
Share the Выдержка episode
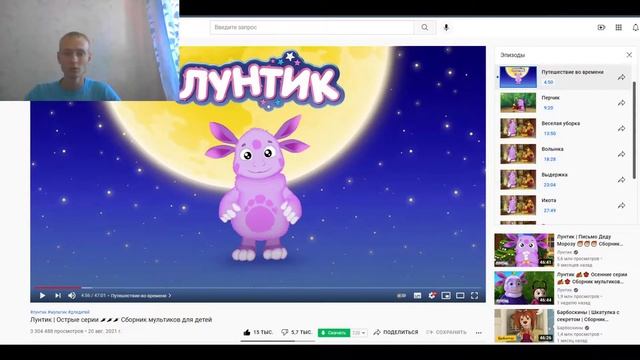coord(621,180)
